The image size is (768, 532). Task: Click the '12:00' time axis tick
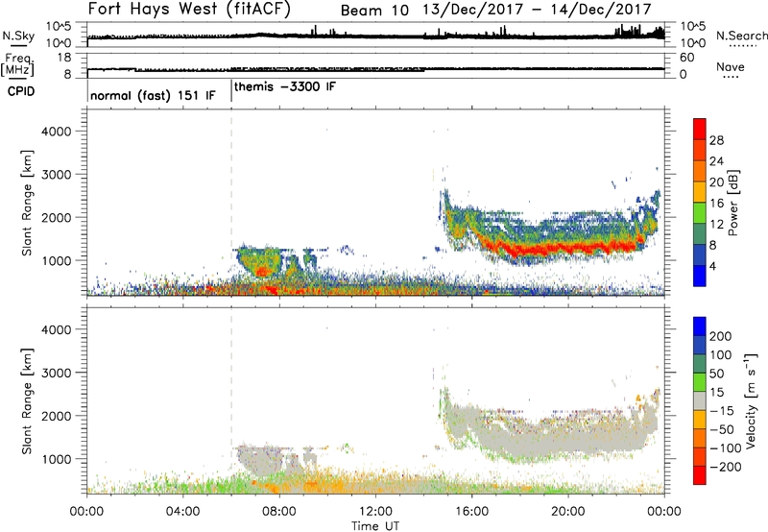point(375,512)
